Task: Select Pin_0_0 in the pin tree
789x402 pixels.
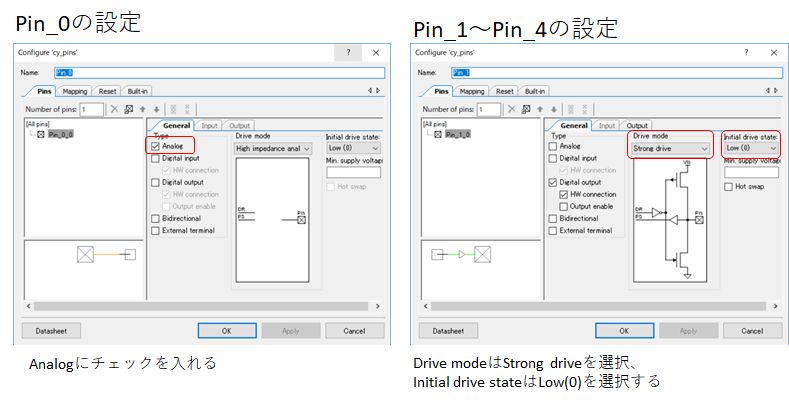Action: tap(60, 134)
